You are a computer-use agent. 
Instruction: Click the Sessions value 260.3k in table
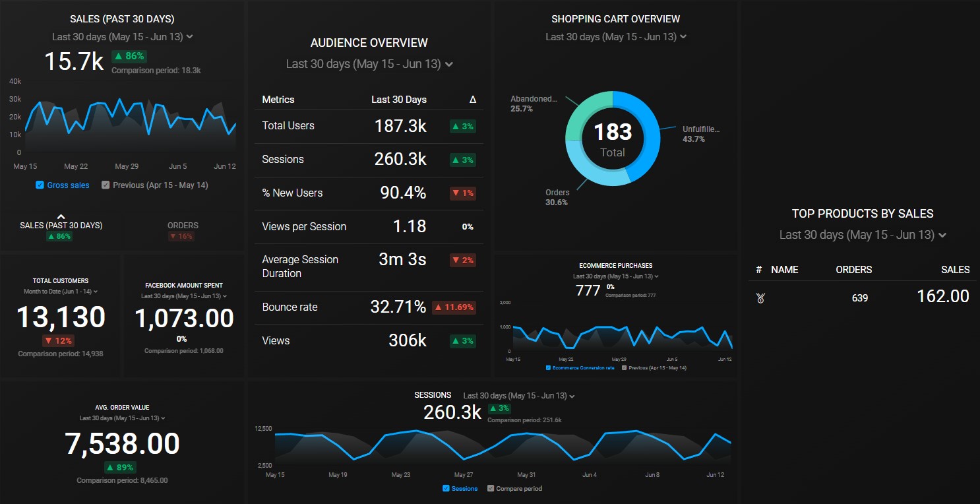(400, 160)
